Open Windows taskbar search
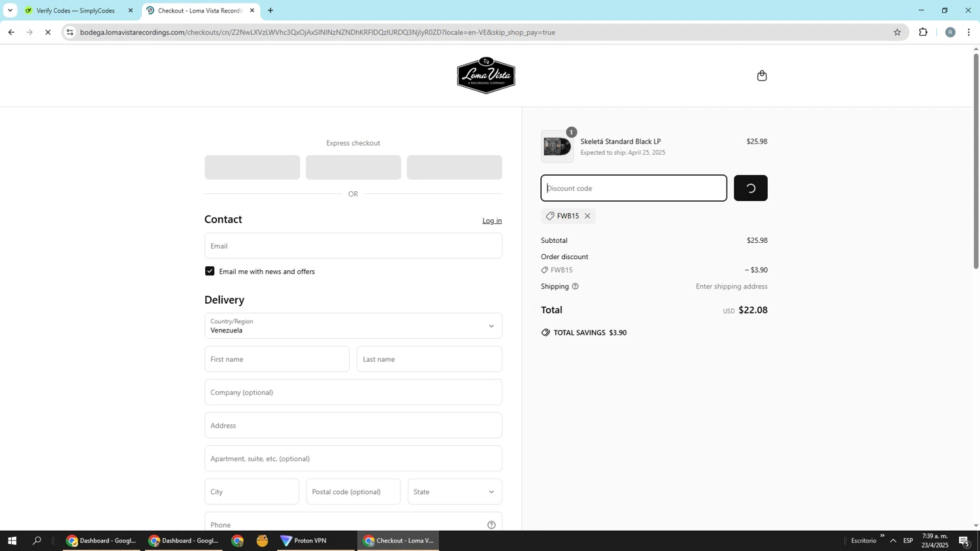The width and height of the screenshot is (980, 551). point(37,541)
